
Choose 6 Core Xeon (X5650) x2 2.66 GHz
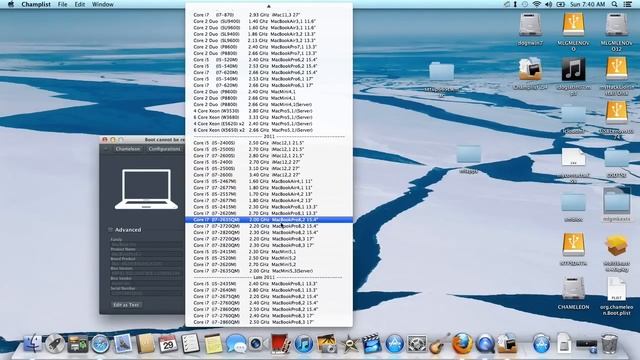[x=269, y=130]
